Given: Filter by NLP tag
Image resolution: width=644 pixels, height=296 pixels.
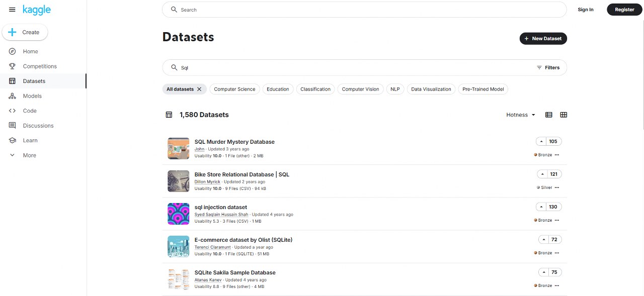Looking at the screenshot, I should (x=395, y=89).
